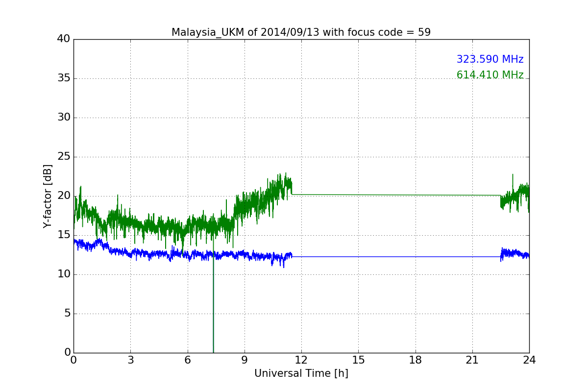Click the flat green line segment at 15 h
The height and width of the screenshot is (392, 588).
tap(358, 195)
